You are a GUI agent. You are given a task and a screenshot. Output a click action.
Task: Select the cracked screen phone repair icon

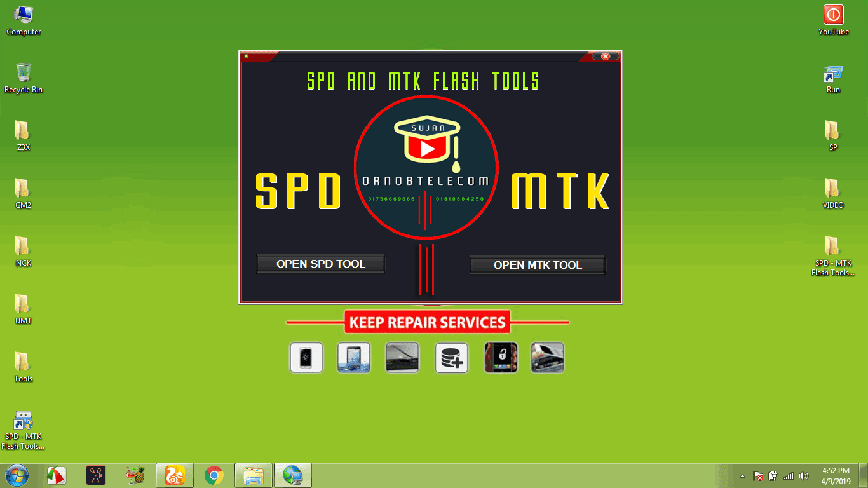pyautogui.click(x=306, y=357)
